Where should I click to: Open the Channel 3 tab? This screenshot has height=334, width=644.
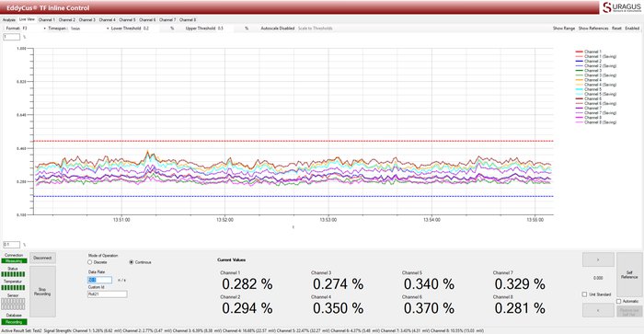86,19
